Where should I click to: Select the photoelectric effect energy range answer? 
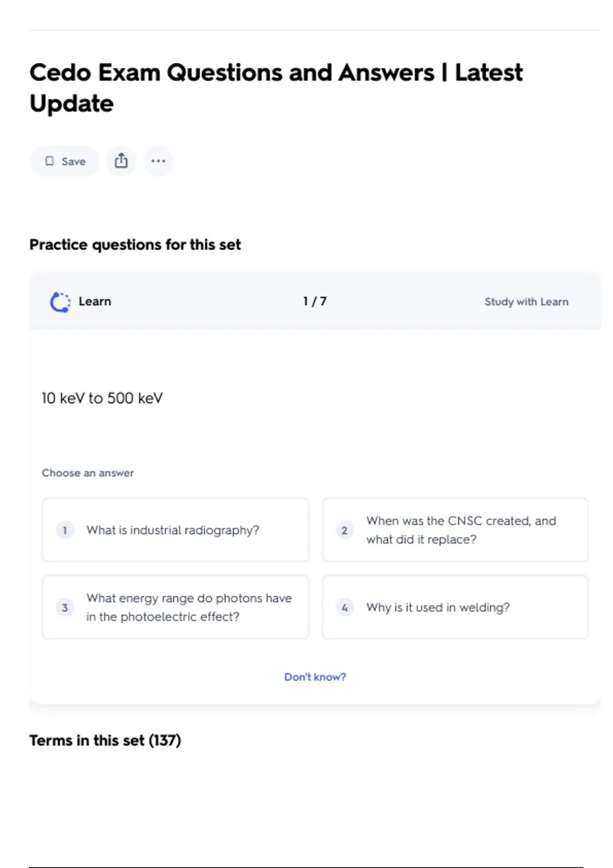(175, 607)
